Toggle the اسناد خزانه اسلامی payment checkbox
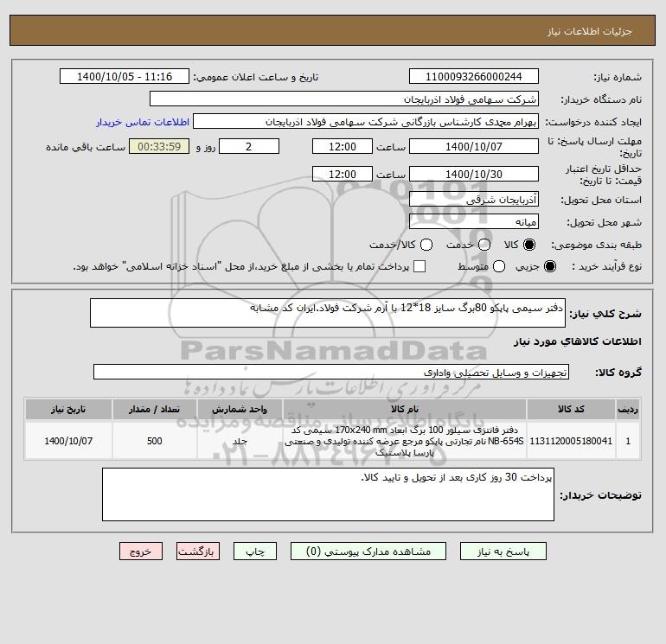Screen dimensions: 666x644 tap(419, 266)
